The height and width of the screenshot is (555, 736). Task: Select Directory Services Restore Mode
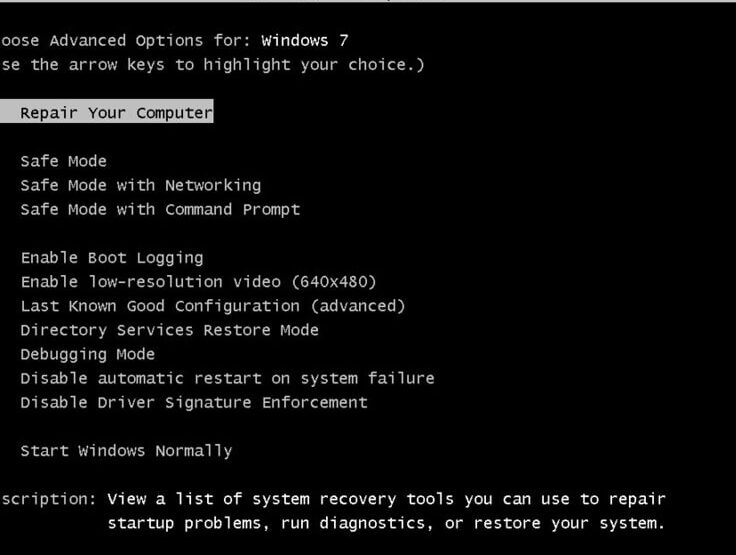pyautogui.click(x=169, y=330)
